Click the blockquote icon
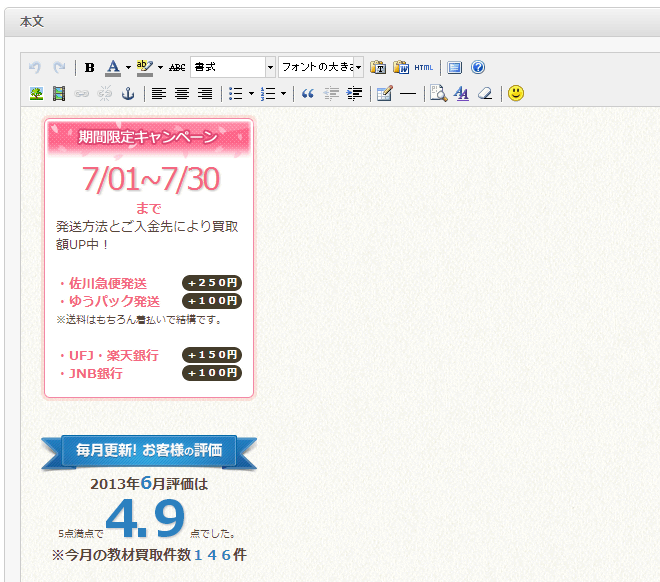This screenshot has height=582, width=660. (x=308, y=94)
